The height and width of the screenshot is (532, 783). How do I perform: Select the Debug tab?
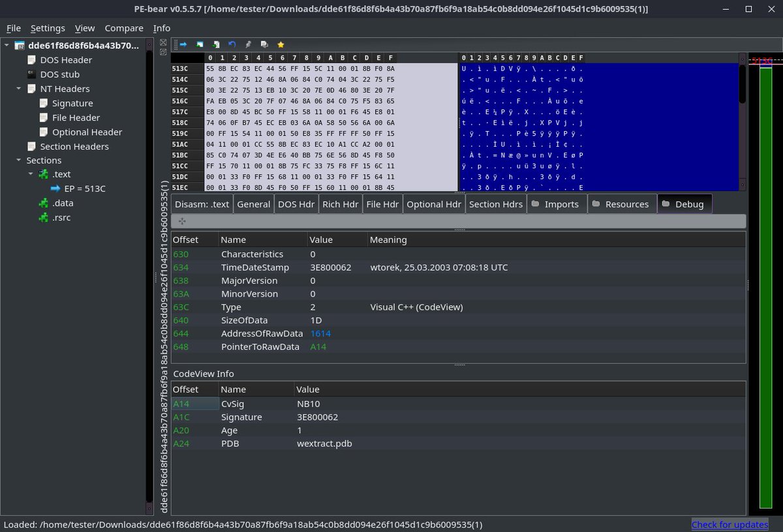pyautogui.click(x=684, y=204)
